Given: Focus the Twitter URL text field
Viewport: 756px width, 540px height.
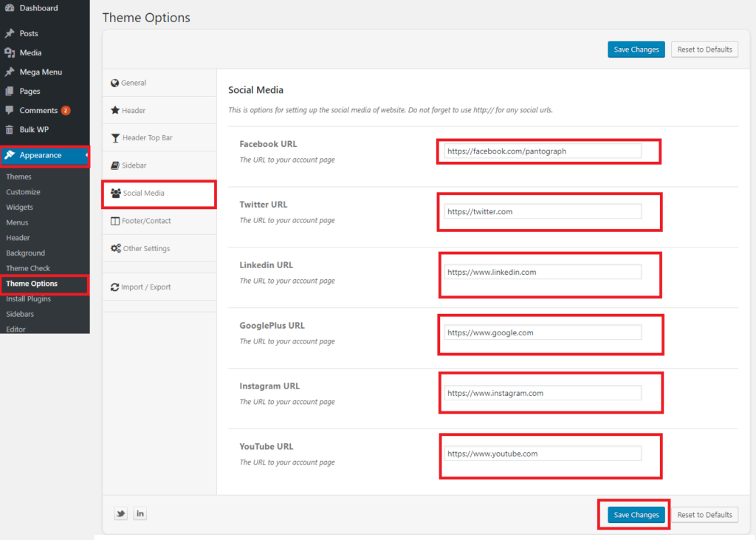Looking at the screenshot, I should tap(543, 211).
